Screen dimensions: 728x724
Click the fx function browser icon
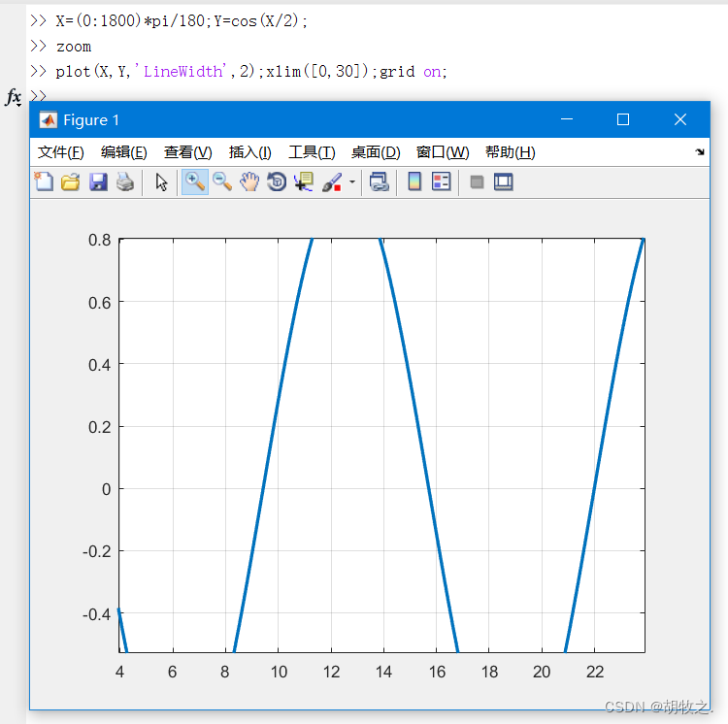click(14, 97)
